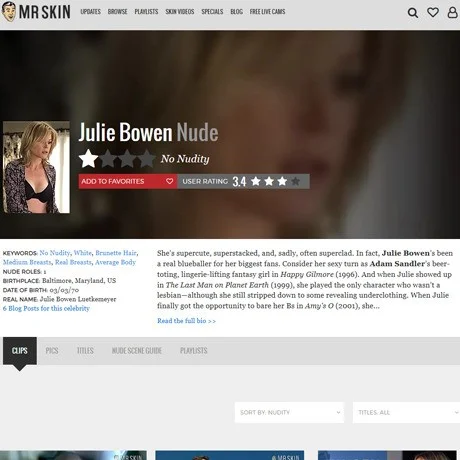Viewport: 460px width, 460px height.
Task: Rate two stars on user rating
Action: click(269, 181)
